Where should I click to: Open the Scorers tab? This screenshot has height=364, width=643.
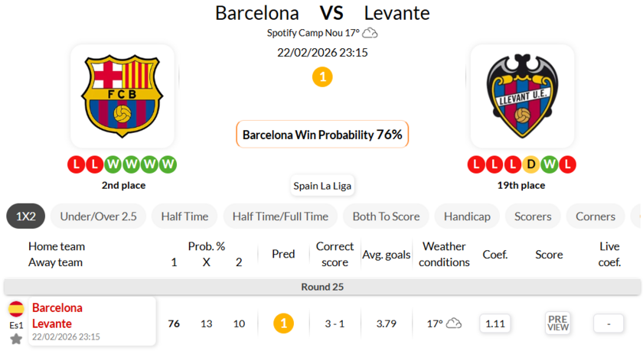(x=533, y=216)
